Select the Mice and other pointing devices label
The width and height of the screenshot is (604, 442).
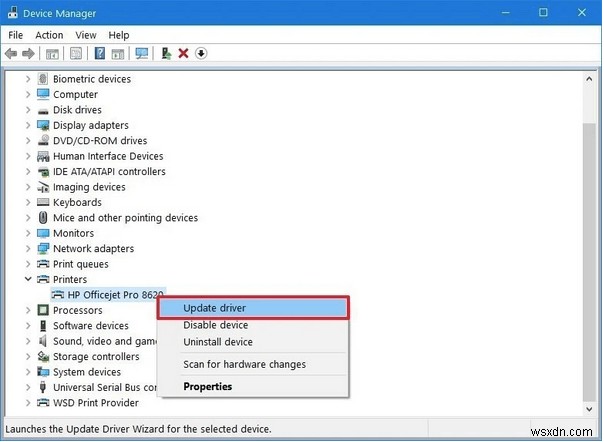126,218
